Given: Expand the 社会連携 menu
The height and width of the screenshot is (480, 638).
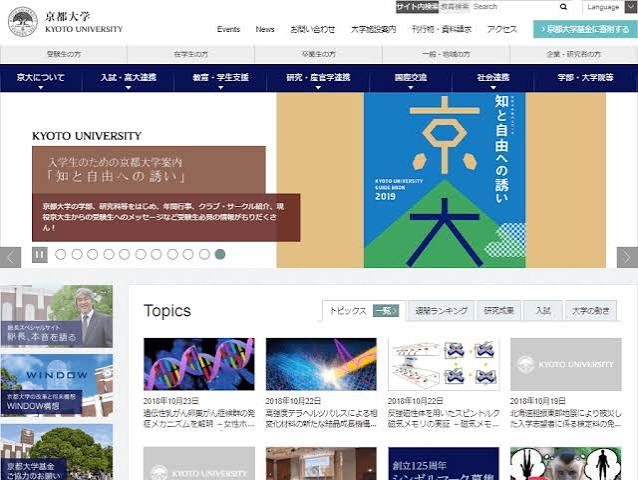Looking at the screenshot, I should tap(493, 78).
